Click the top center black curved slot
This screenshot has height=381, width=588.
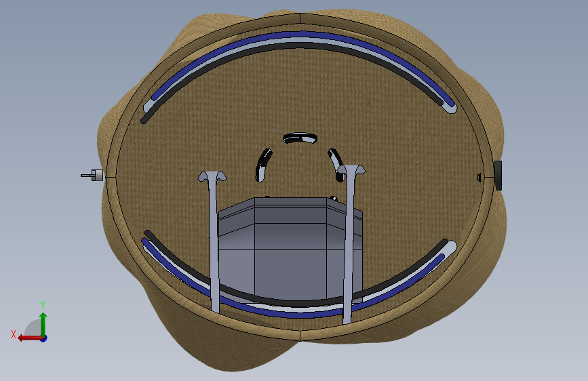300,138
